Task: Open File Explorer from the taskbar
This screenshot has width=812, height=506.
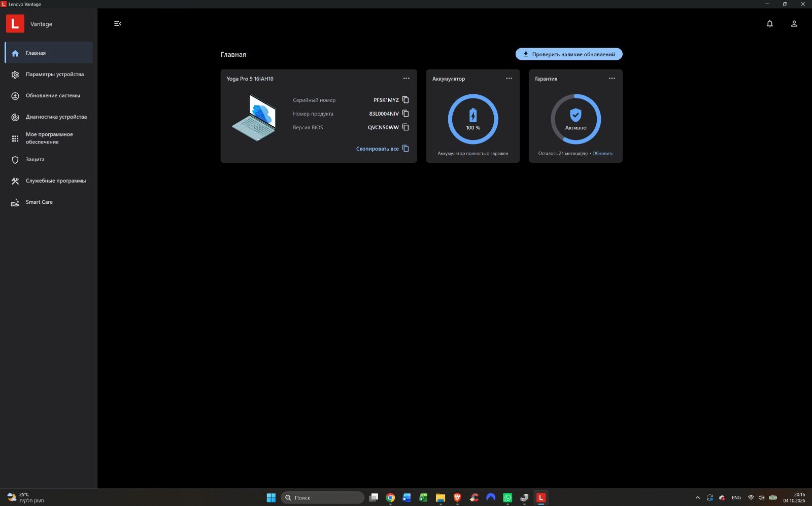Action: (441, 497)
